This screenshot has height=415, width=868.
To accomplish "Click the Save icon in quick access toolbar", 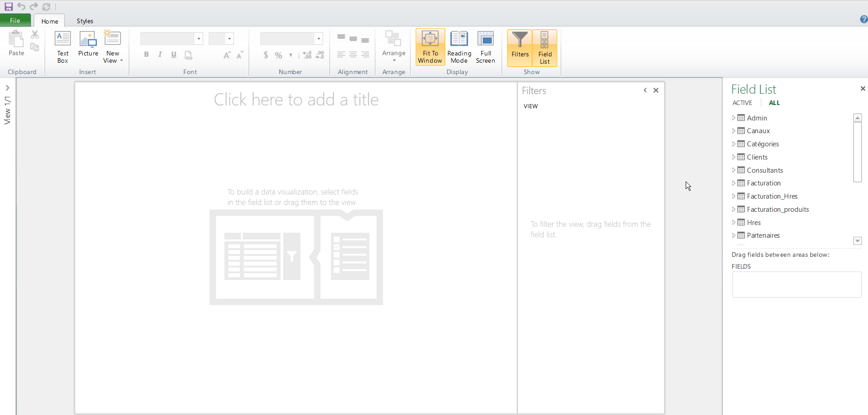I will [x=9, y=7].
